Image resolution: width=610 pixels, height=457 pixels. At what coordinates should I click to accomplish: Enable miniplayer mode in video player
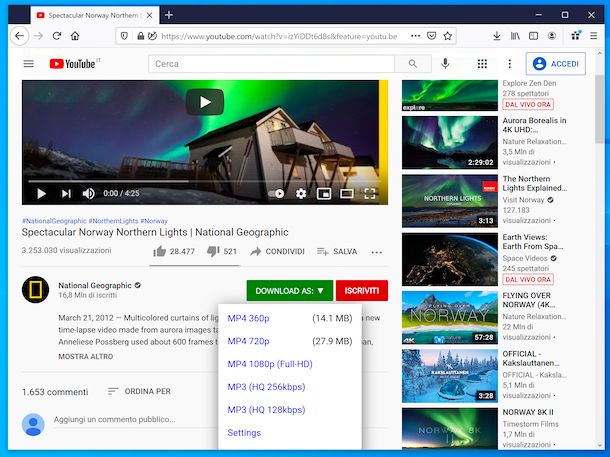point(324,193)
